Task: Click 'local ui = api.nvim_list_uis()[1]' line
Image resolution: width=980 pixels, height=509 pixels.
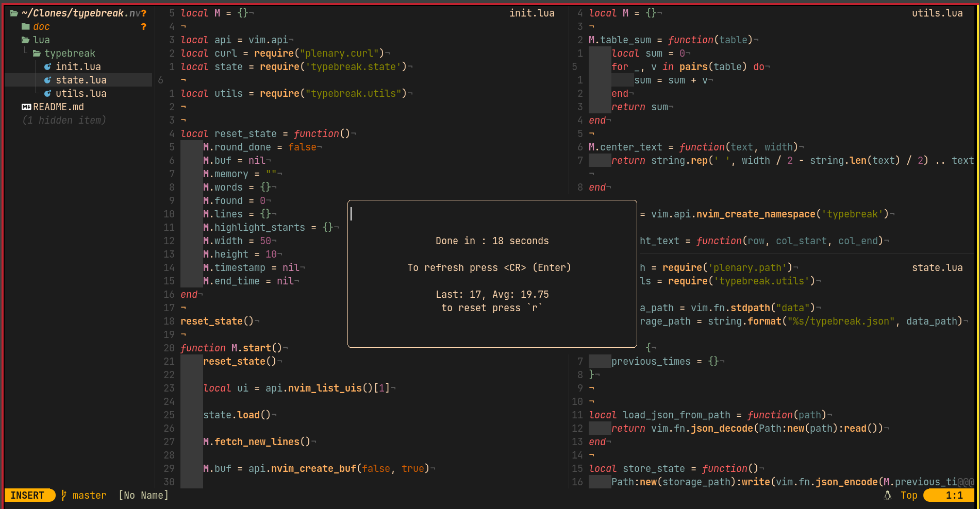Action: pos(296,388)
